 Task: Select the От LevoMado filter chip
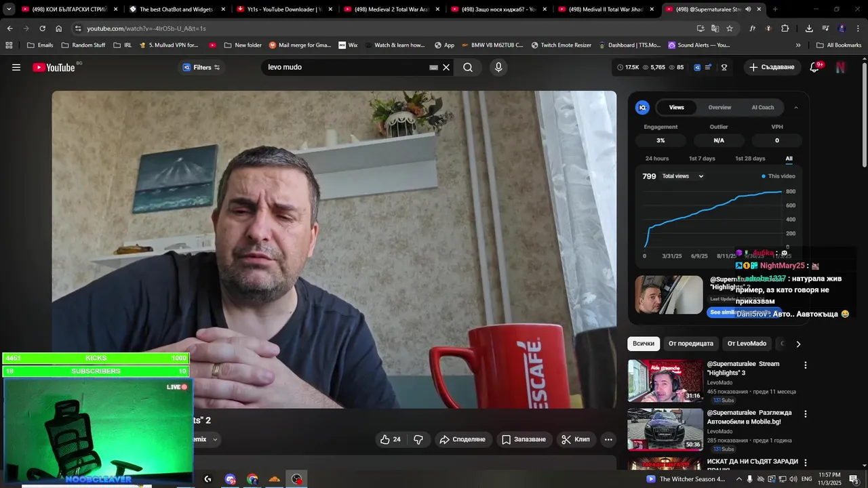click(747, 344)
